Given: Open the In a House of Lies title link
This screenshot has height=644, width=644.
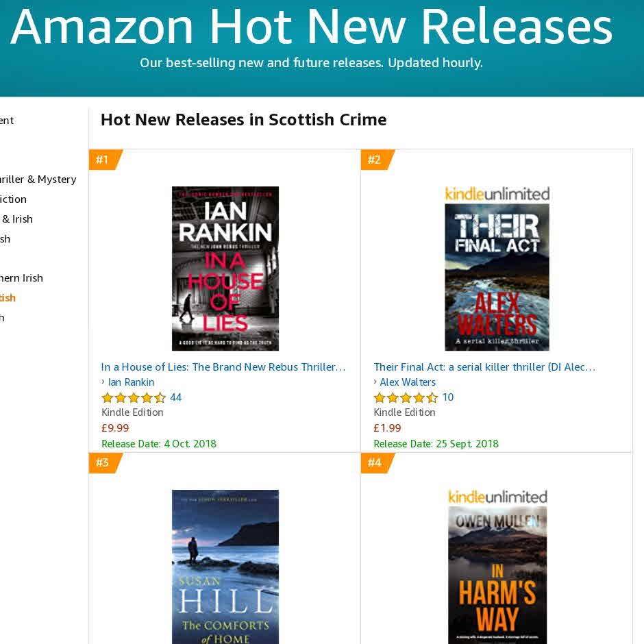Looking at the screenshot, I should [x=223, y=367].
